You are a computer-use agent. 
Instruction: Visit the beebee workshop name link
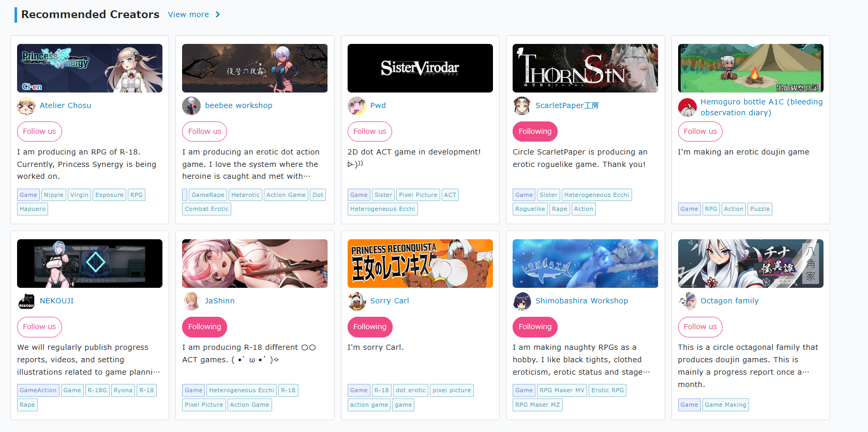click(x=238, y=105)
